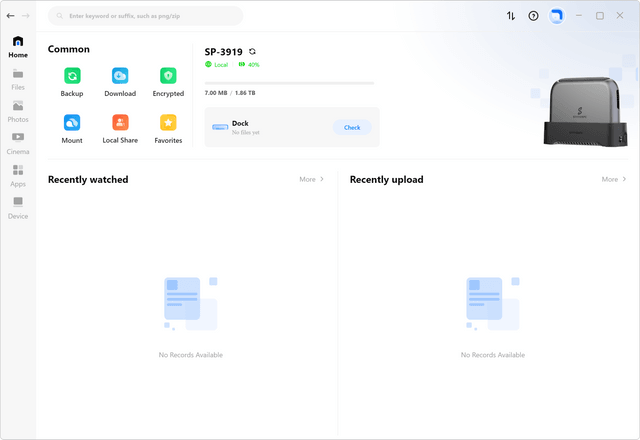Click the Check button for Dock
The width and height of the screenshot is (640, 440).
352,127
